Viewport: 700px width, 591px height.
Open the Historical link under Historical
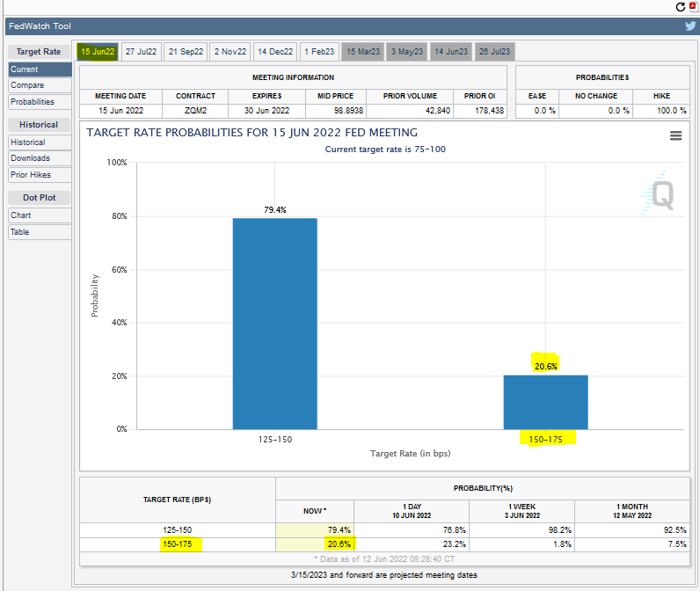[40, 142]
